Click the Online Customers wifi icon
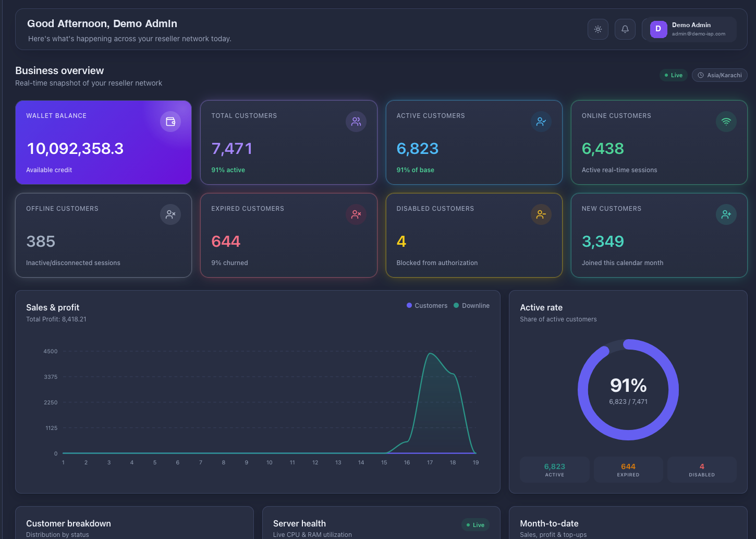Screen dimensions: 756x539 pos(726,122)
